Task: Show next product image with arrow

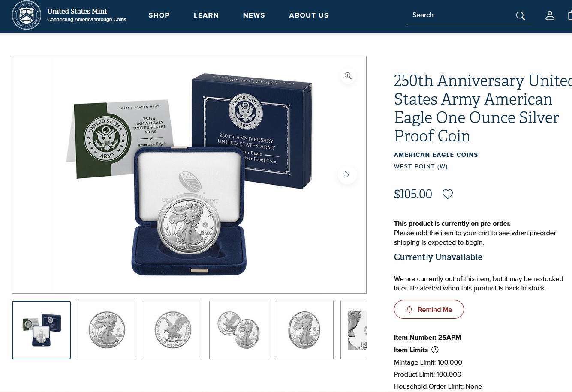Action: 347,175
